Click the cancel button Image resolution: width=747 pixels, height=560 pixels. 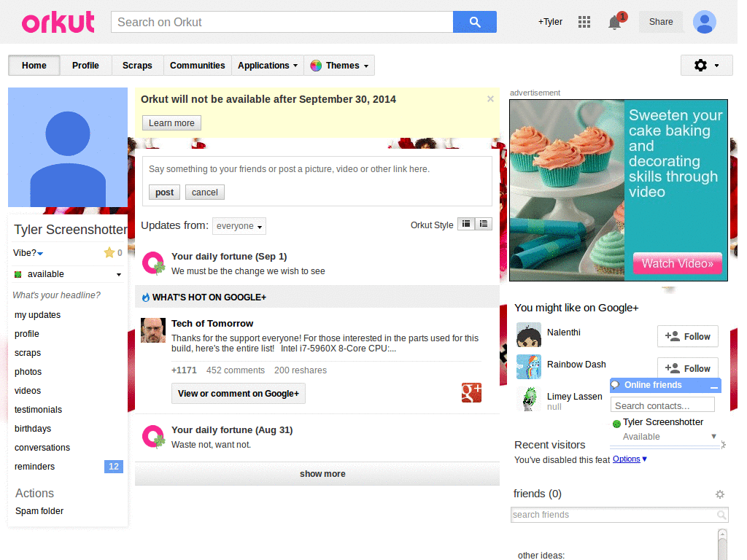point(205,192)
